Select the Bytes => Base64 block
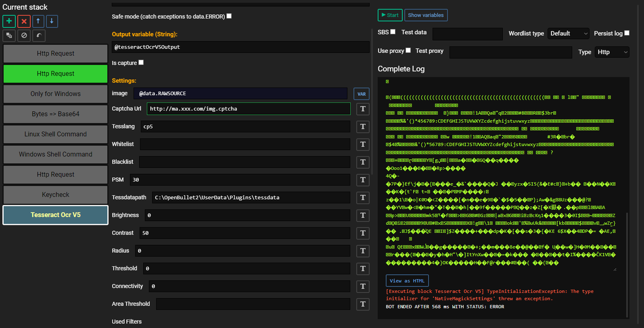This screenshot has width=644, height=328. click(55, 114)
